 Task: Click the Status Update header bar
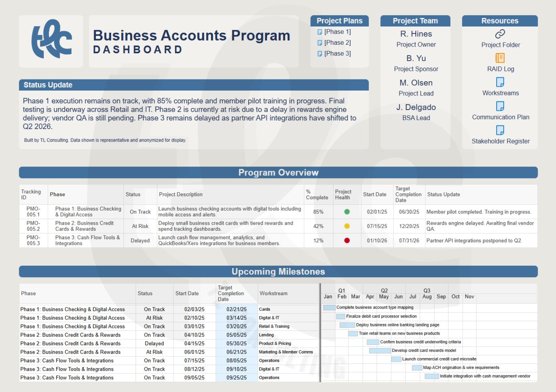tap(194, 85)
